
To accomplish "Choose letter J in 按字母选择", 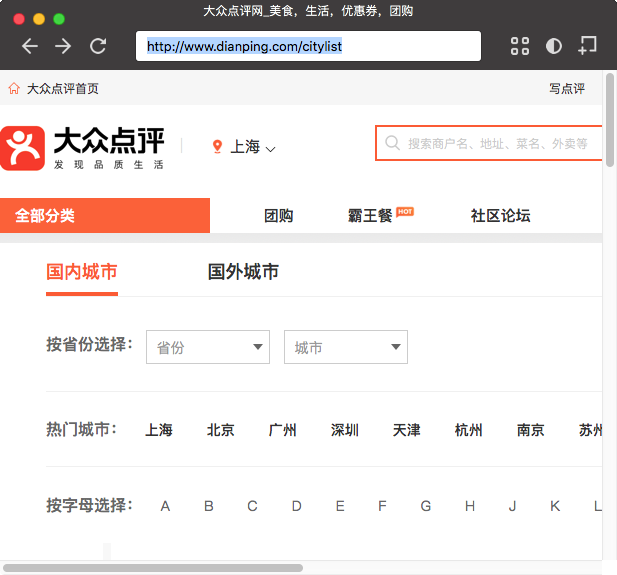I will [x=512, y=506].
